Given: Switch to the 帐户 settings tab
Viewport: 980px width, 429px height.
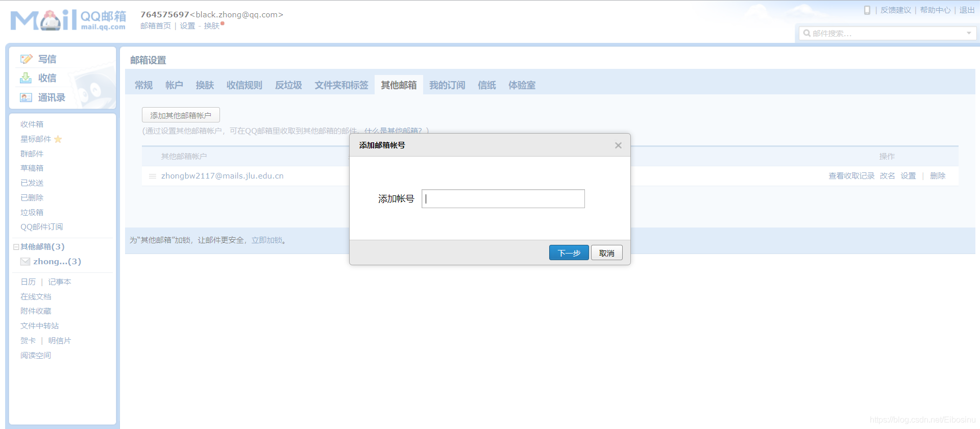Looking at the screenshot, I should click(174, 85).
